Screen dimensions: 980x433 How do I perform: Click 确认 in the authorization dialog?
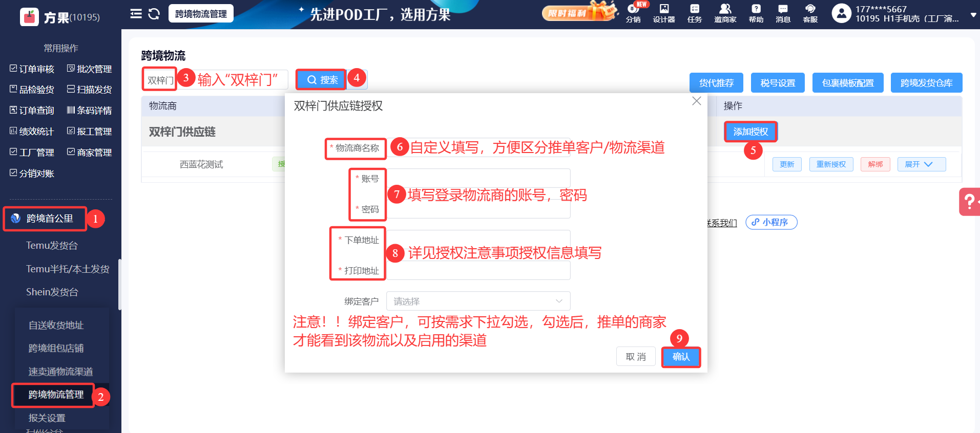tap(681, 357)
